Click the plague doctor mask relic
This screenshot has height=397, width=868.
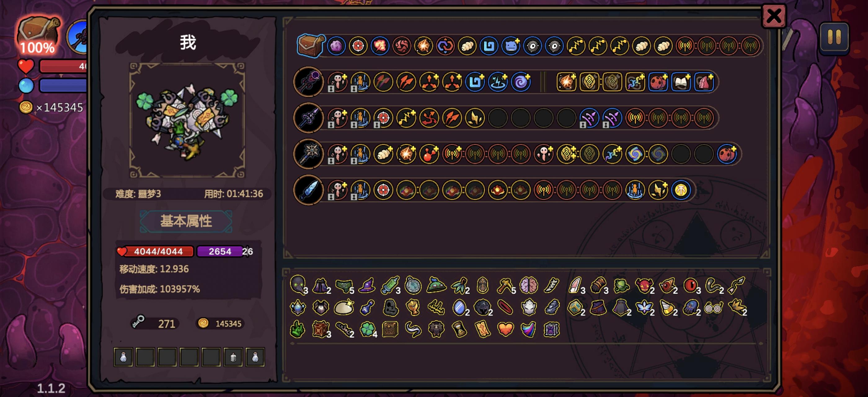298,285
